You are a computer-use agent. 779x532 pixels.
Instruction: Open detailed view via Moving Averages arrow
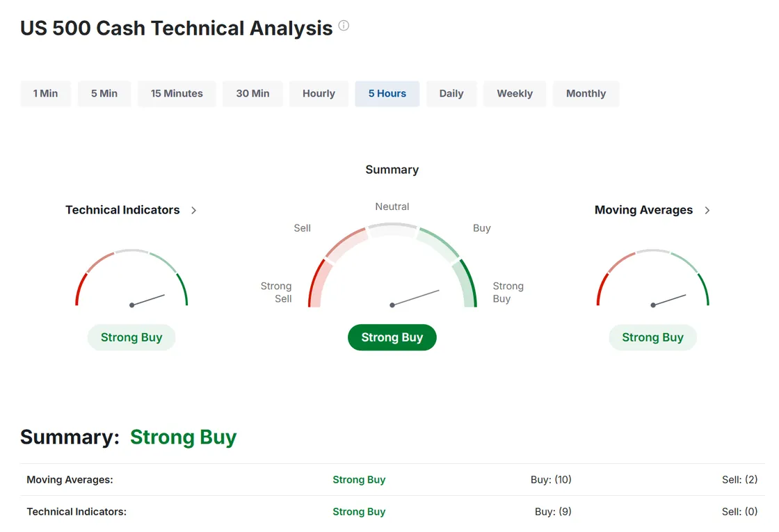pos(707,209)
